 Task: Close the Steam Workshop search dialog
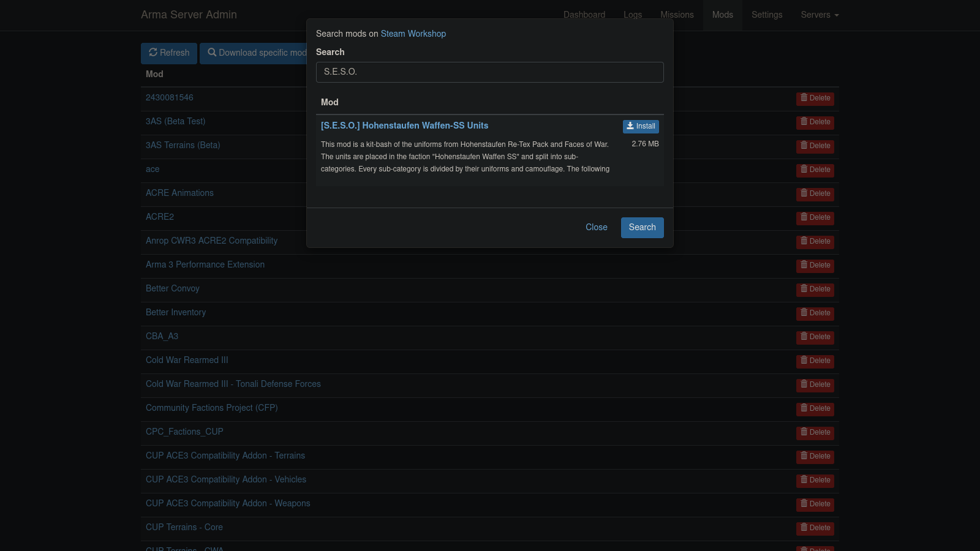(596, 227)
